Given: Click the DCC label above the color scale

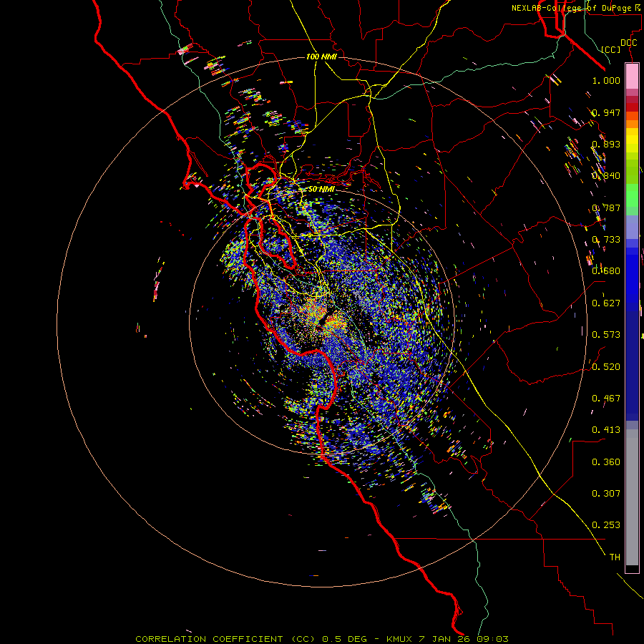Looking at the screenshot, I should click(628, 43).
